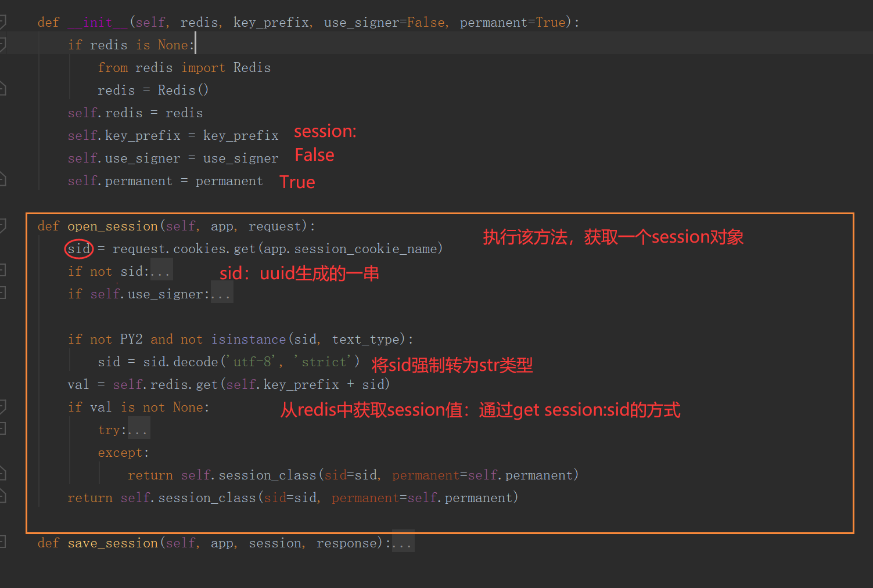873x588 pixels.
Task: Click 'from redis import Redis' line
Action: (x=184, y=67)
